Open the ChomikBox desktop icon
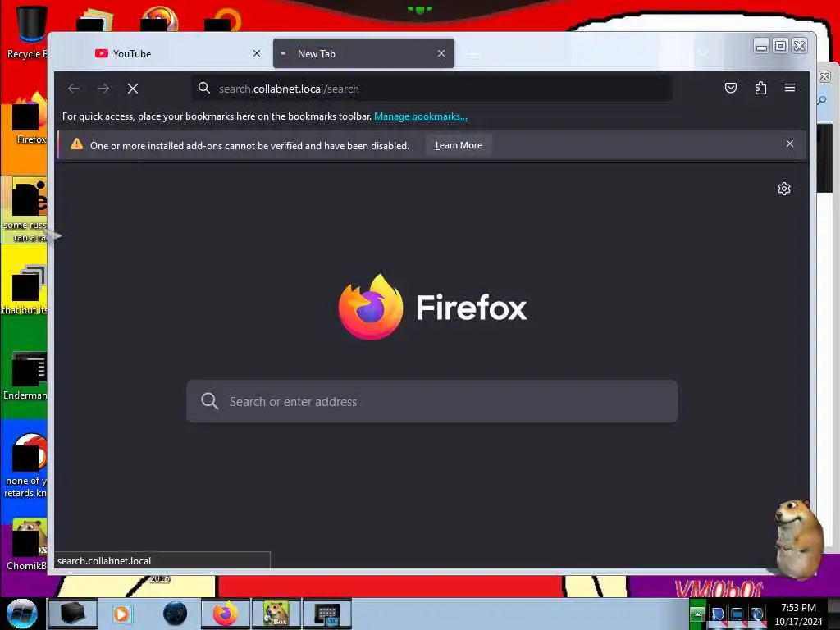Image resolution: width=840 pixels, height=630 pixels. click(x=28, y=546)
